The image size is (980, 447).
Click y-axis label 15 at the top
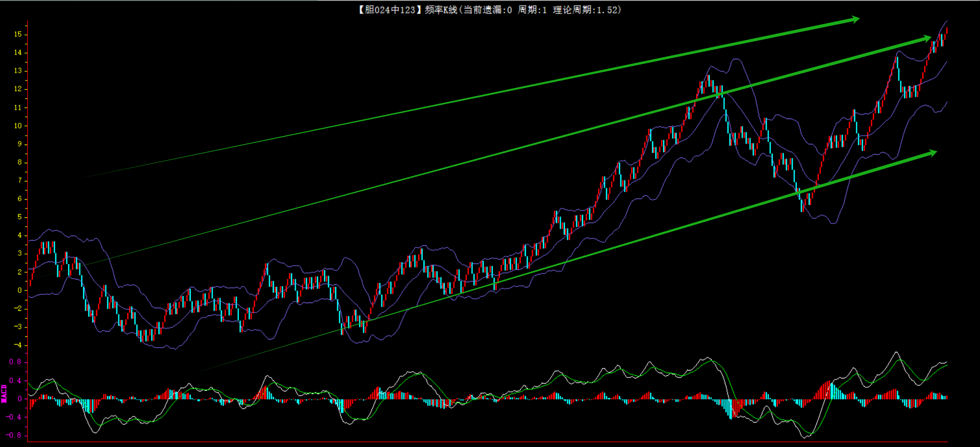tap(18, 34)
